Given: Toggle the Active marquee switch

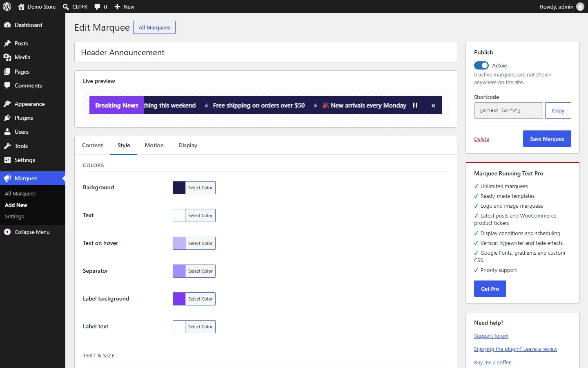Looking at the screenshot, I should pos(481,65).
